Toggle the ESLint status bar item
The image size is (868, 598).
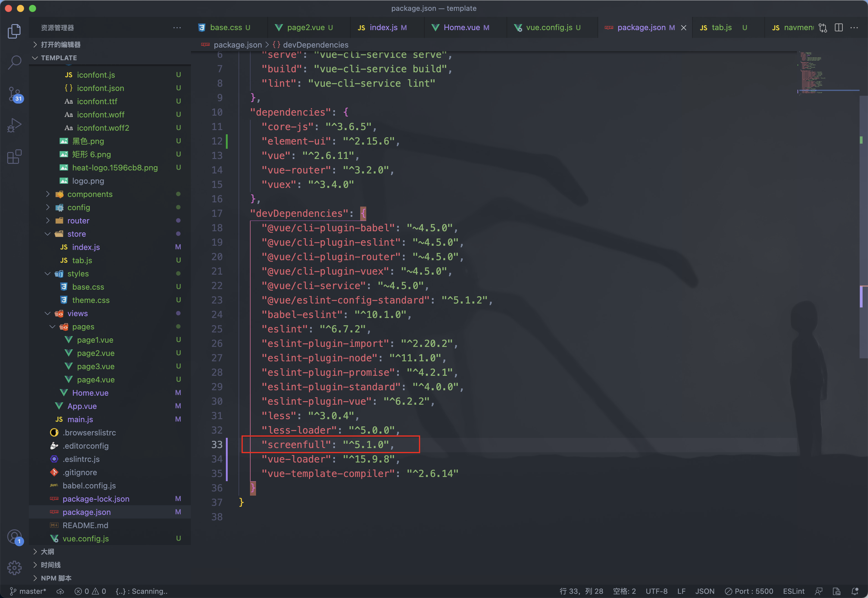coord(793,591)
